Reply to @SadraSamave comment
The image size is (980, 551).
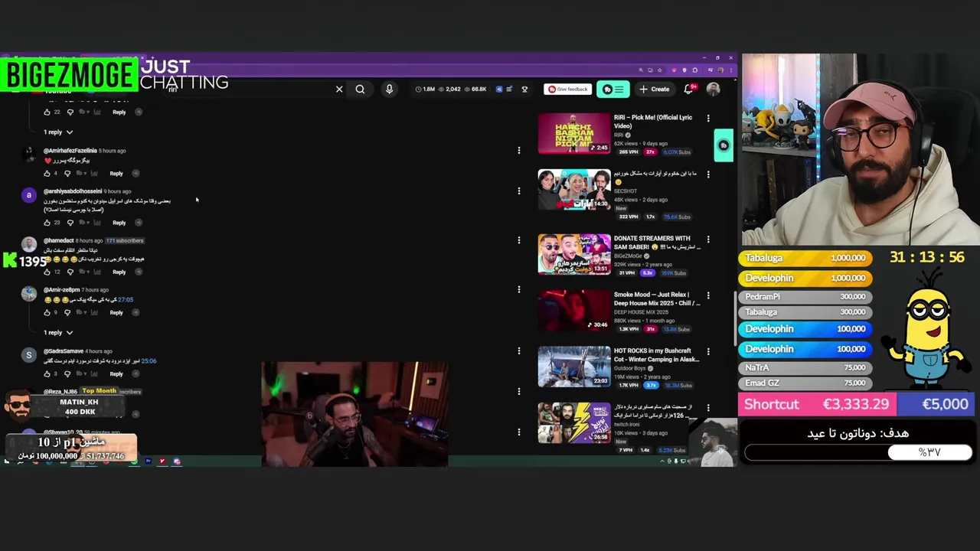pyautogui.click(x=116, y=373)
